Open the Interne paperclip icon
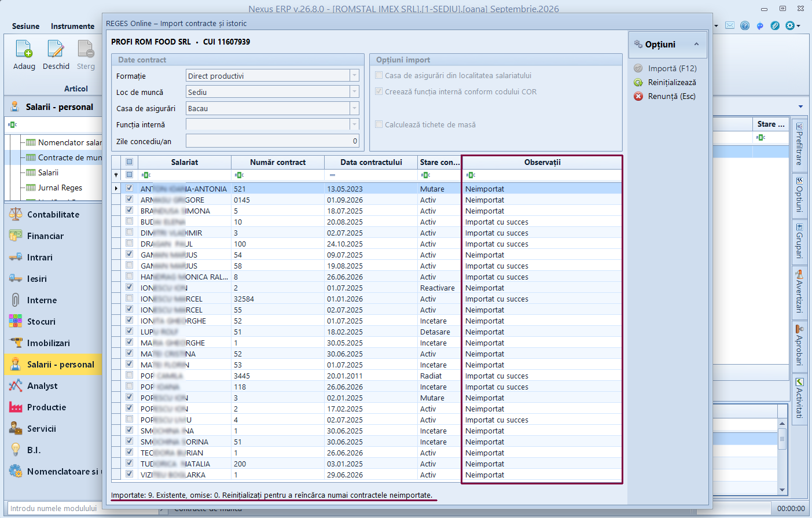The width and height of the screenshot is (812, 518). 16,300
